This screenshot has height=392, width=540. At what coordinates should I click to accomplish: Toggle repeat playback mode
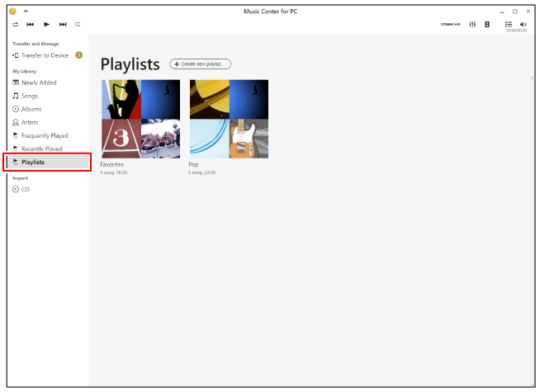tap(78, 25)
